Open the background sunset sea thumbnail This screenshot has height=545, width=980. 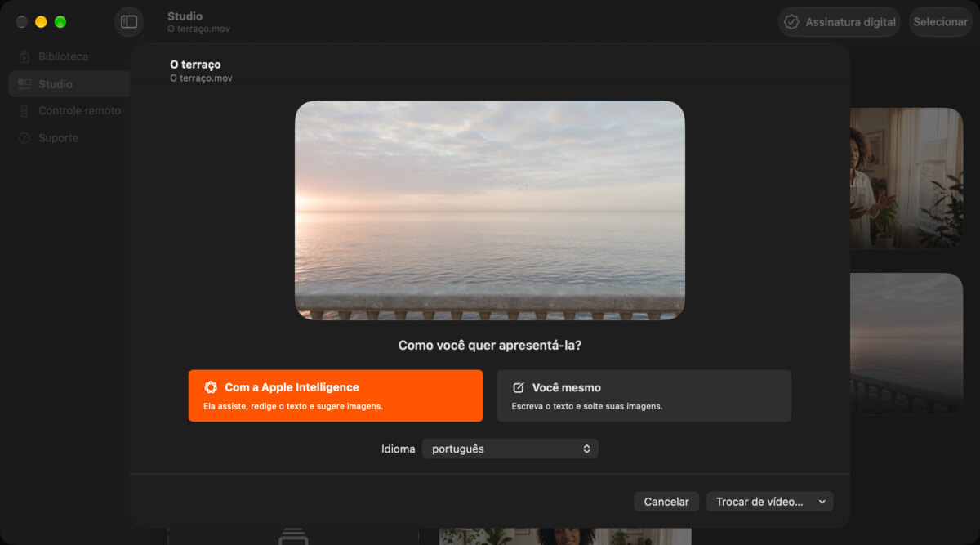(x=906, y=343)
